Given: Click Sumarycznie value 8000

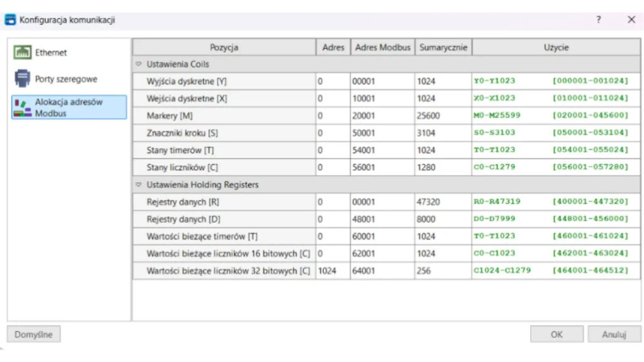Looking at the screenshot, I should [443, 219].
